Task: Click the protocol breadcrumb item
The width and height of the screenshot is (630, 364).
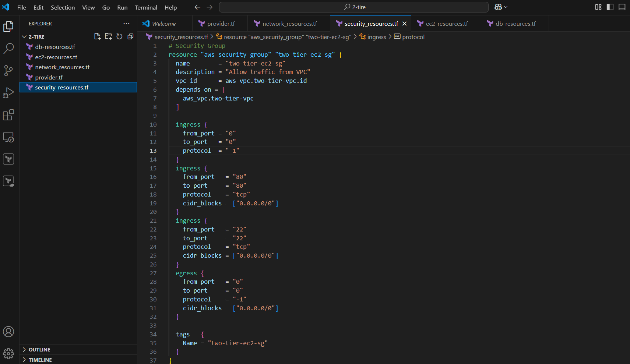Action: point(409,37)
